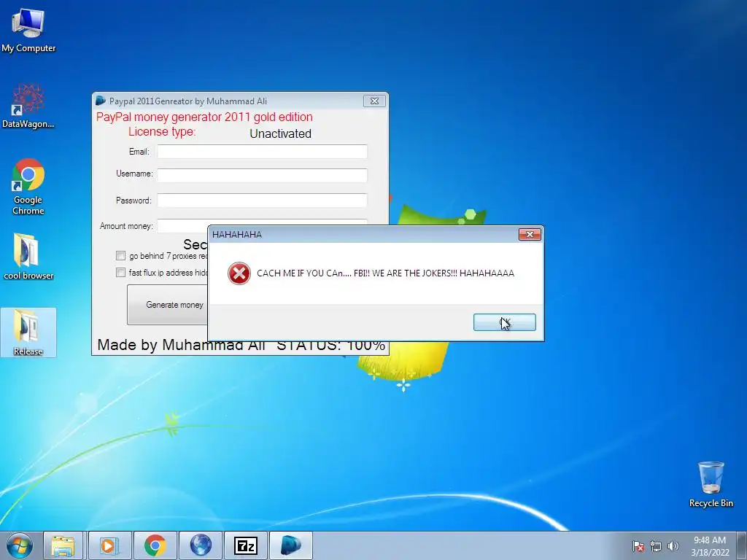
Task: Select the DataWagon desktop shortcut
Action: [28, 106]
